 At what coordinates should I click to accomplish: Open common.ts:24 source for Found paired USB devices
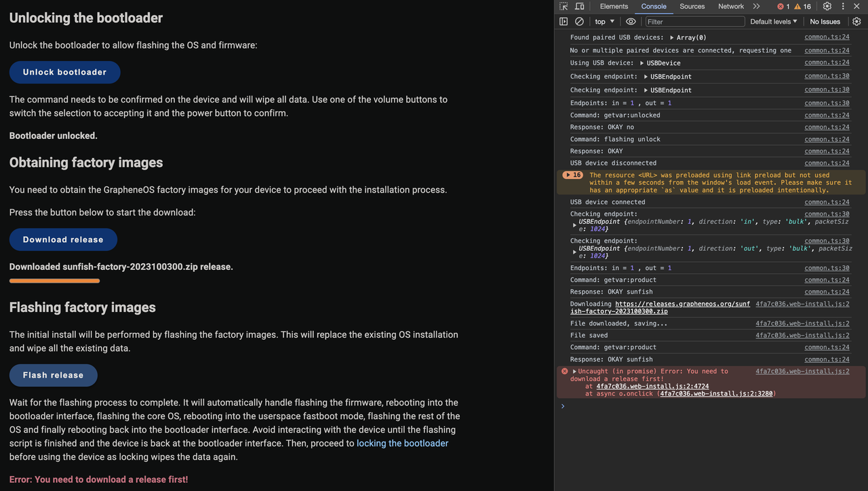click(x=827, y=37)
